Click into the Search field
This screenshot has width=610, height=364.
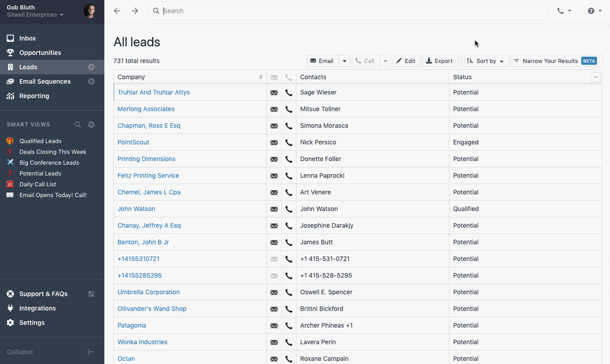[347, 11]
